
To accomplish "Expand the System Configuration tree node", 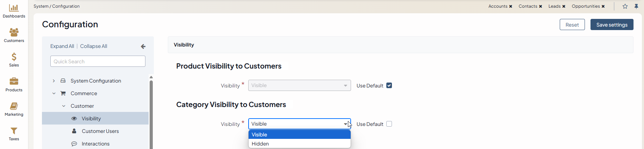I will tap(54, 81).
